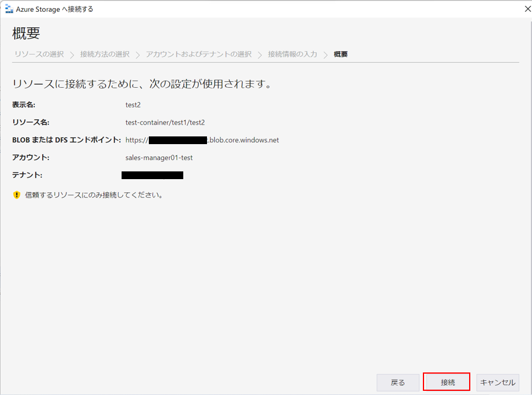532x395 pixels.
Task: Click the アカウント: label
Action: (31, 158)
